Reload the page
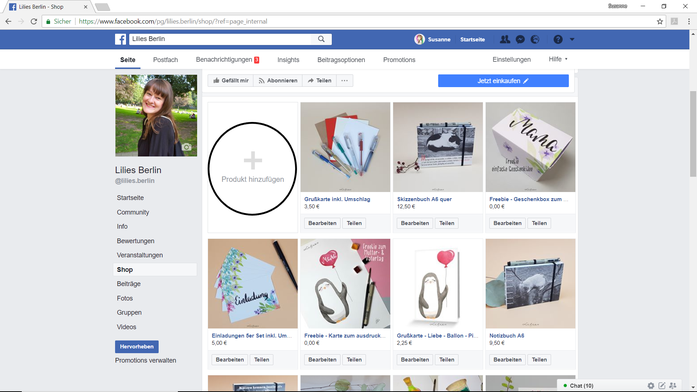Image resolution: width=697 pixels, height=392 pixels. pos(33,21)
